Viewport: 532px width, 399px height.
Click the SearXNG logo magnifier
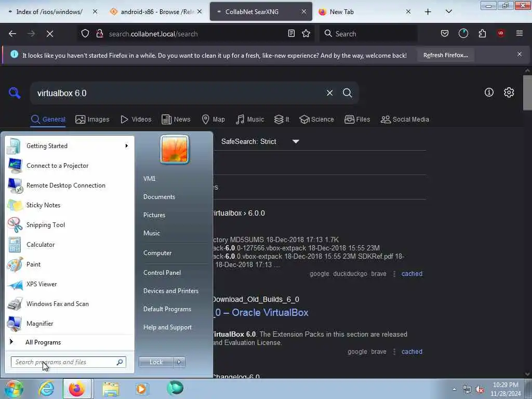[15, 93]
